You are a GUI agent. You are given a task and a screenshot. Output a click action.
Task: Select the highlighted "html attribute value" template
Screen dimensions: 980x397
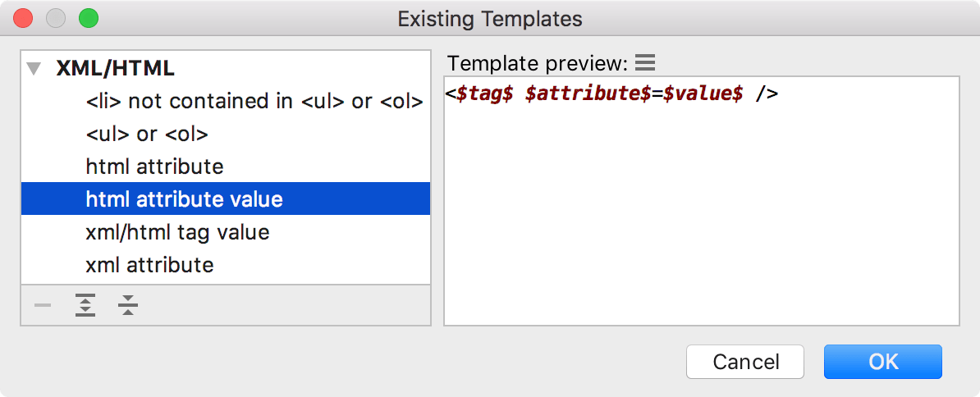coord(184,199)
